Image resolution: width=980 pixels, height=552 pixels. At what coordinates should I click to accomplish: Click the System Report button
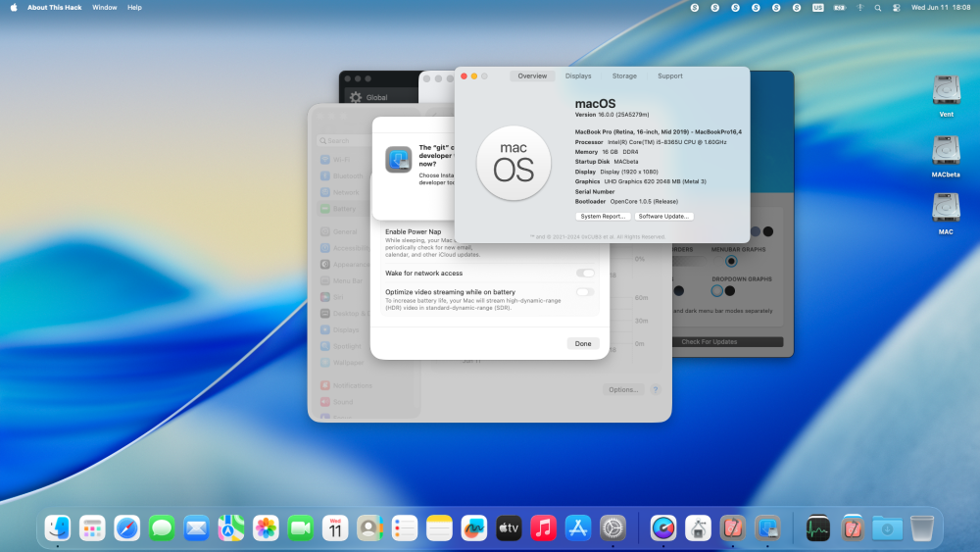pos(603,217)
